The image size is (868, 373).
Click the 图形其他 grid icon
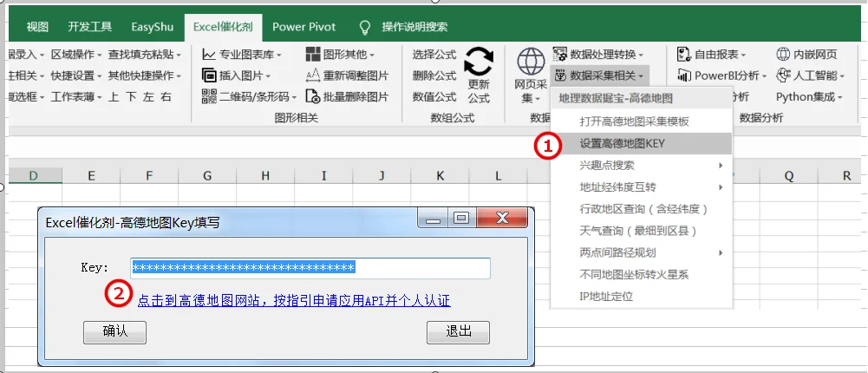pyautogui.click(x=313, y=55)
